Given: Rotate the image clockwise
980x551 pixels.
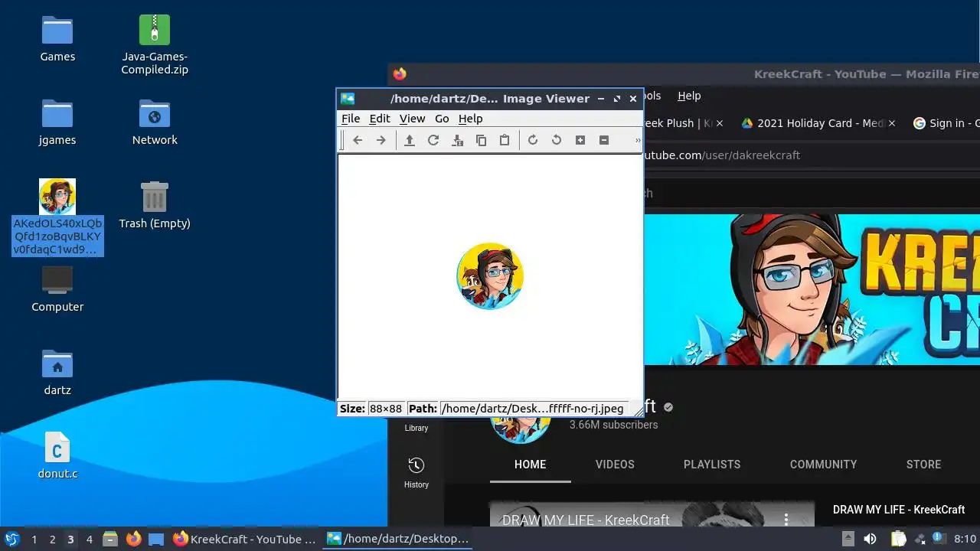Looking at the screenshot, I should pos(533,140).
